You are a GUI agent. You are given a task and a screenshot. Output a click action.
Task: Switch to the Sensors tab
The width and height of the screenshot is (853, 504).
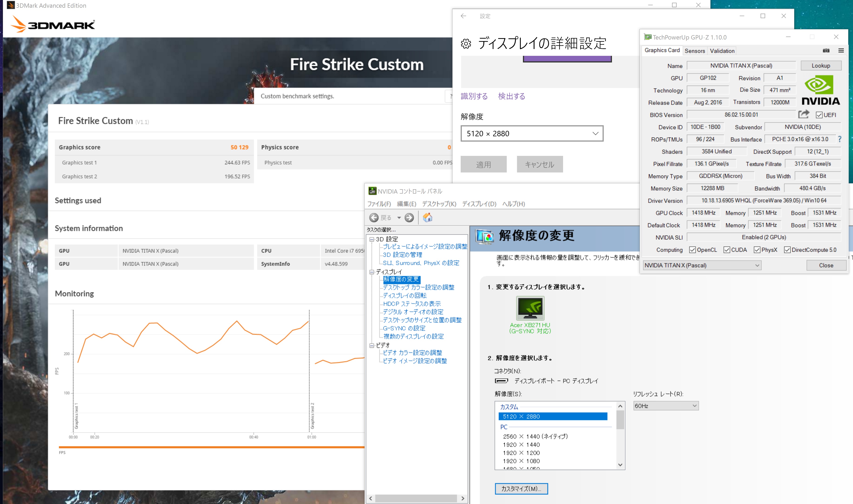[x=695, y=51]
